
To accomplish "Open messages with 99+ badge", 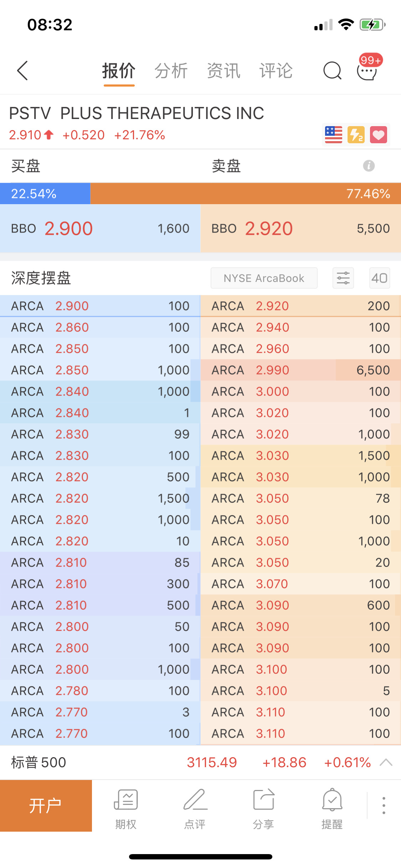I will (367, 68).
